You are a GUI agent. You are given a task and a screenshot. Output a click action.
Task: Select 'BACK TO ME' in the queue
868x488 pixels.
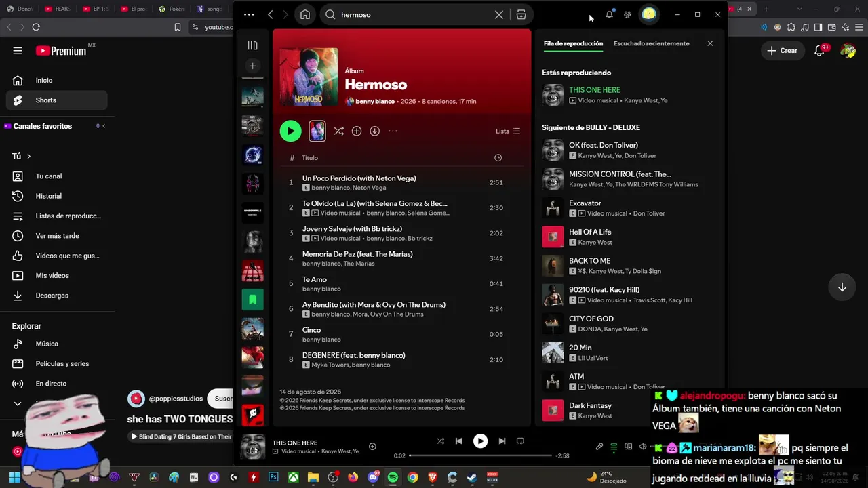click(x=629, y=266)
